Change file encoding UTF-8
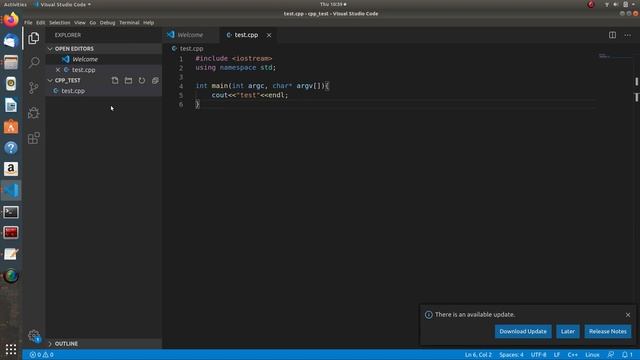Screen dimensions: 640x360 click(538, 355)
